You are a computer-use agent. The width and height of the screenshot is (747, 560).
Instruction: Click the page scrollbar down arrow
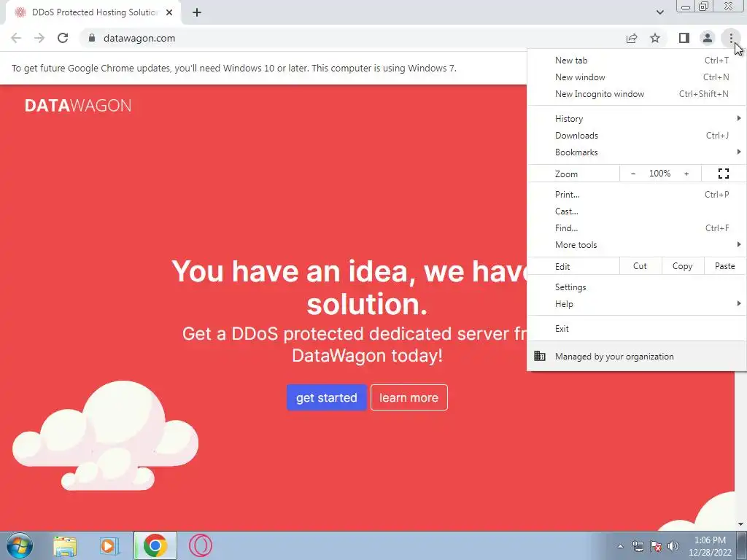741,525
